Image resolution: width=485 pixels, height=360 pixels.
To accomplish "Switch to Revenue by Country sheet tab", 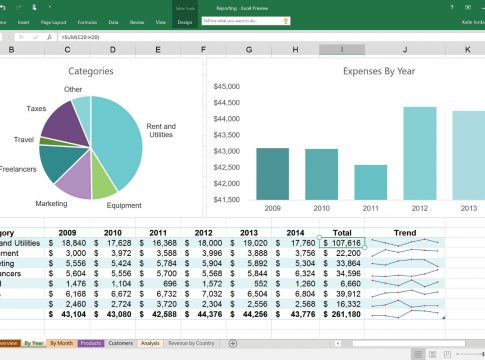I will tap(191, 343).
